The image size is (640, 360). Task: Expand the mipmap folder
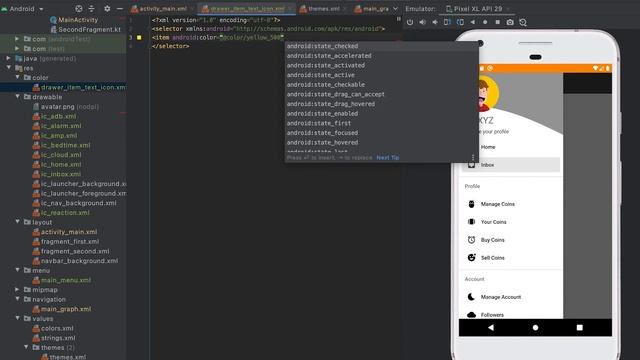coord(17,289)
